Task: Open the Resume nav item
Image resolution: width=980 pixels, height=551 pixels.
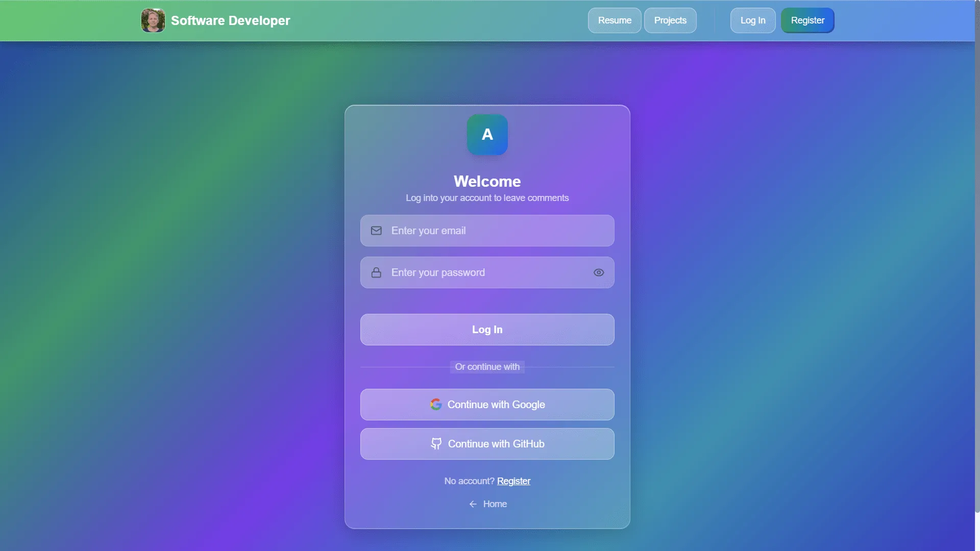Action: tap(615, 20)
